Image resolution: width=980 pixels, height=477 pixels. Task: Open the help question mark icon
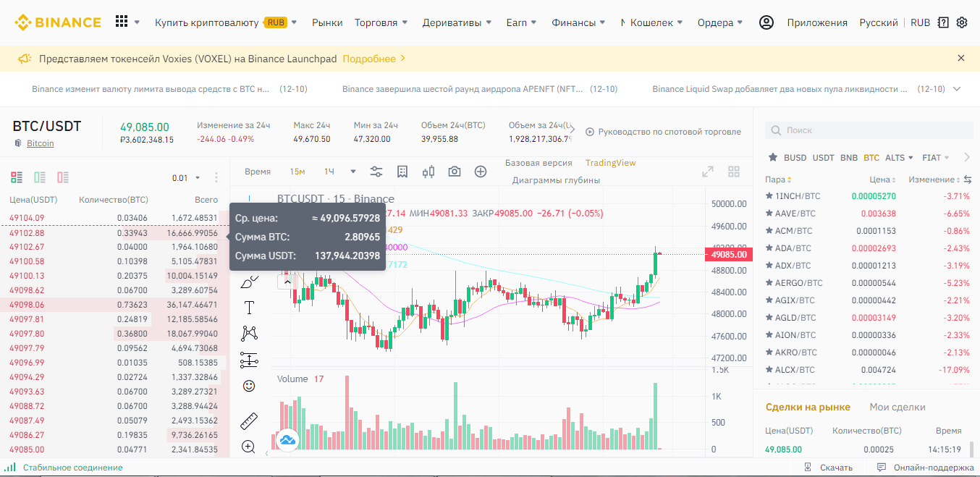[x=943, y=22]
